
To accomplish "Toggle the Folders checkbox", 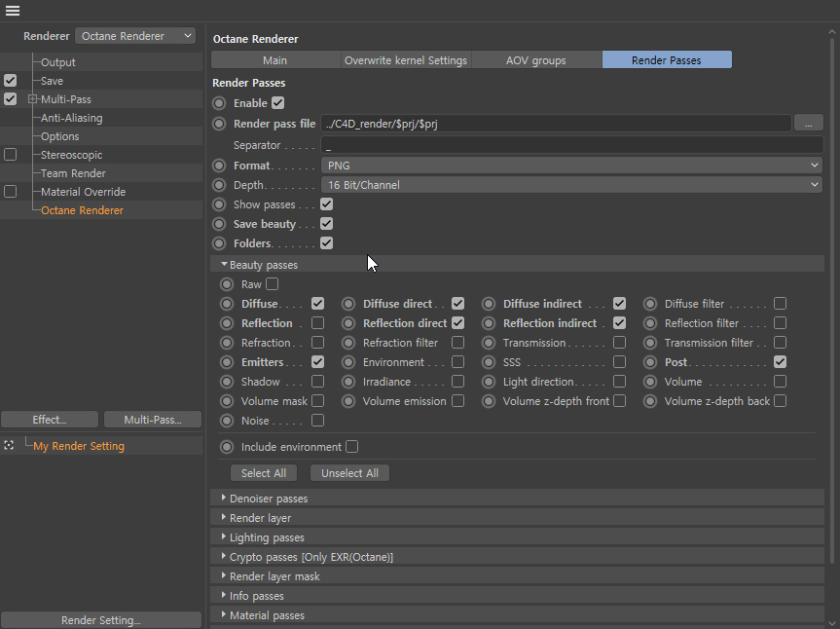I will click(326, 243).
